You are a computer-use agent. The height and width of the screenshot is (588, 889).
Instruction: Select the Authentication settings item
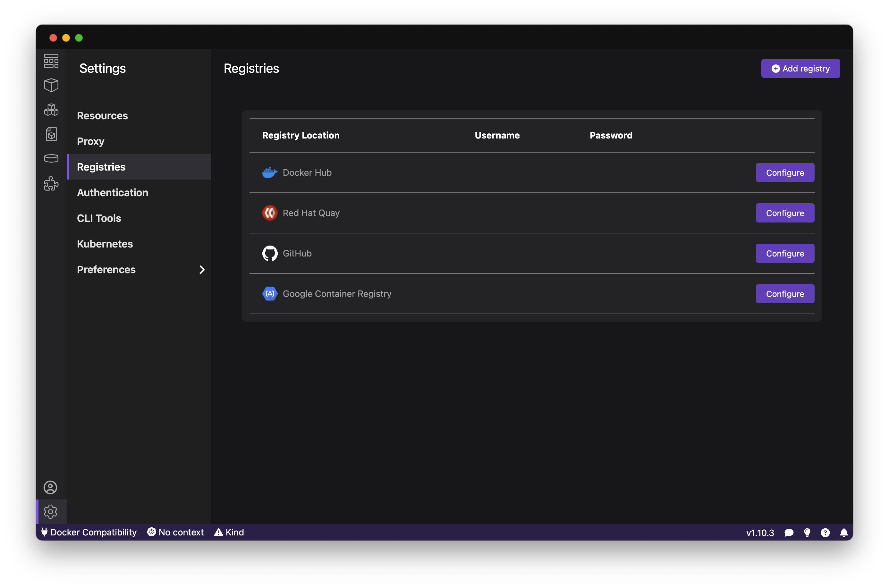click(x=113, y=192)
